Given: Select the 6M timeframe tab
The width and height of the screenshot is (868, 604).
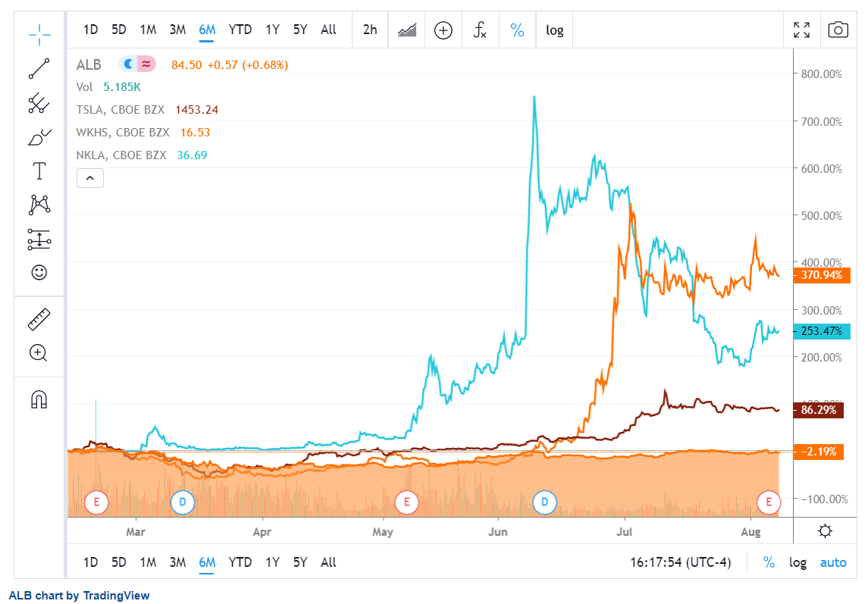Looking at the screenshot, I should (208, 30).
